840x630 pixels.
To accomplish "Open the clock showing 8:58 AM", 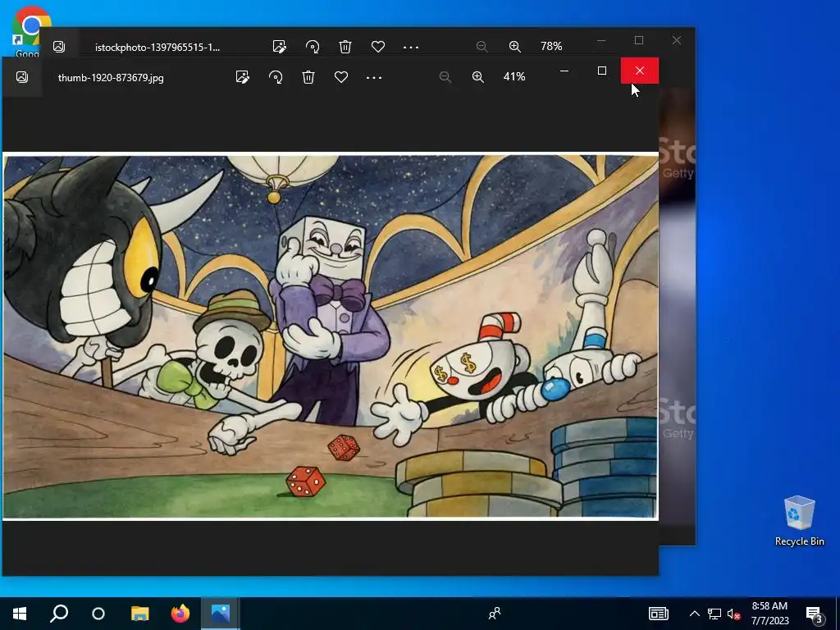I will click(769, 614).
